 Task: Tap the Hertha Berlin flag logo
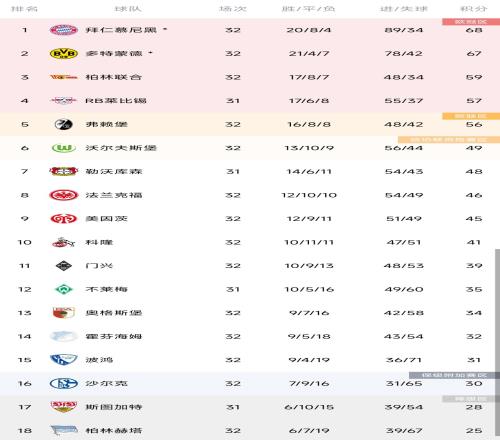coord(63,431)
